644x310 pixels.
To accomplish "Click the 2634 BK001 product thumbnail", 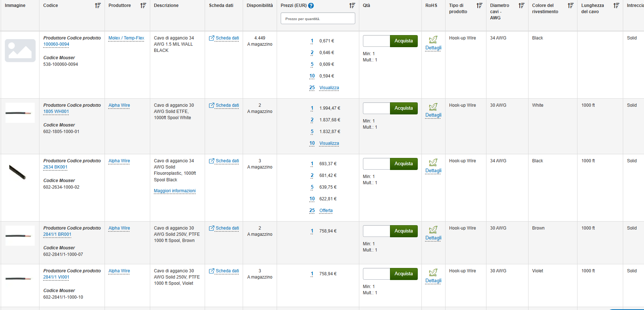I will coord(18,172).
